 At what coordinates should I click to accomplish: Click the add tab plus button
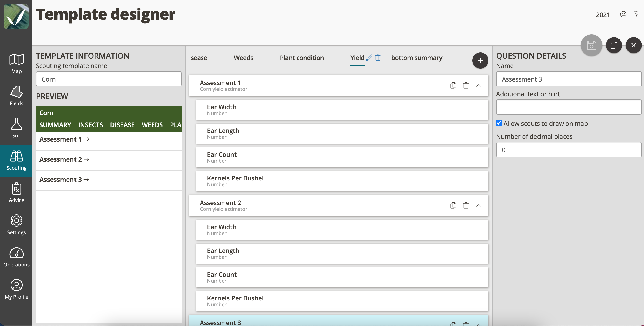(x=480, y=60)
